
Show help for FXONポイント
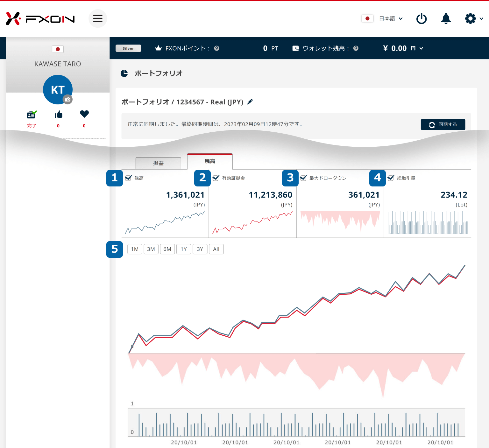tap(217, 48)
